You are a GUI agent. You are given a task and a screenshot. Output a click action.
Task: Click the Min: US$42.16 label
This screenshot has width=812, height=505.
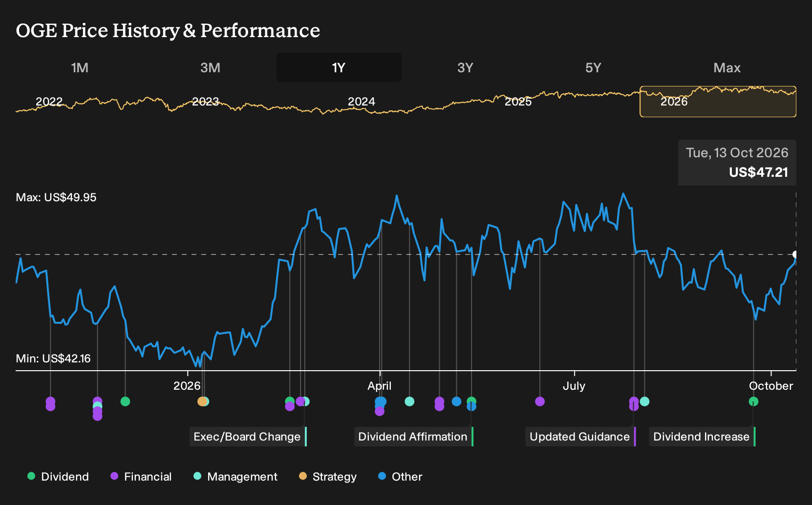[53, 358]
